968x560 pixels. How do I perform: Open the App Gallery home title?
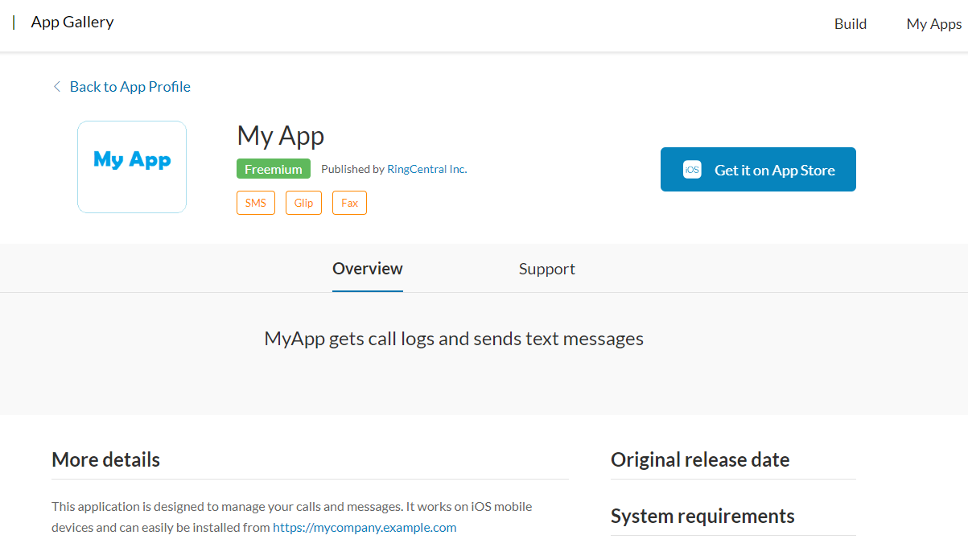click(72, 23)
